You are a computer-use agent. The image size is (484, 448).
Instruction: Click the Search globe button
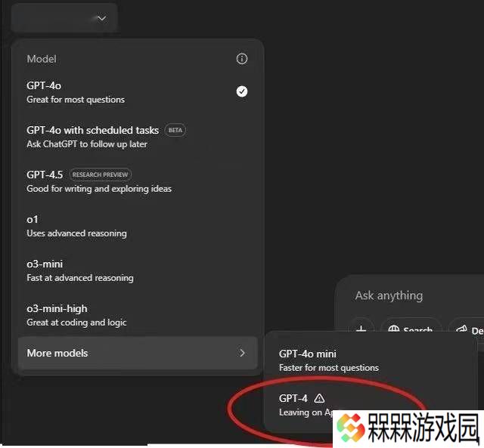coord(411,329)
